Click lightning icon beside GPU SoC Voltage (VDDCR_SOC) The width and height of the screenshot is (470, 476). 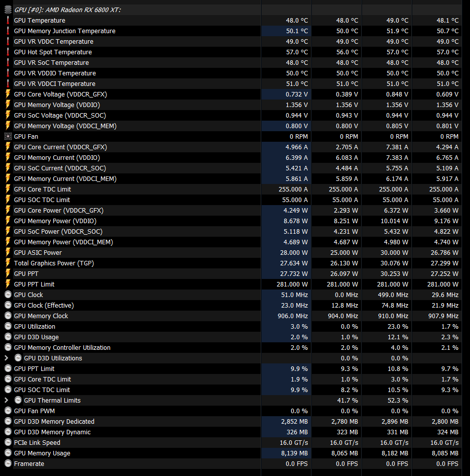pos(8,116)
